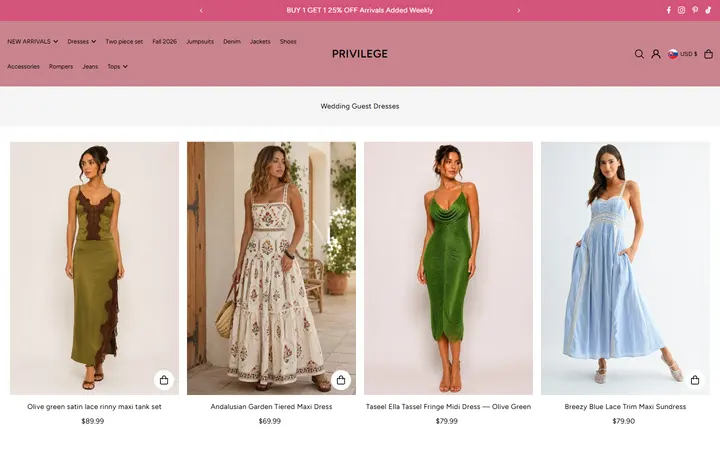This screenshot has height=450, width=720.
Task: Go to Fall 2026 category
Action: [x=164, y=41]
